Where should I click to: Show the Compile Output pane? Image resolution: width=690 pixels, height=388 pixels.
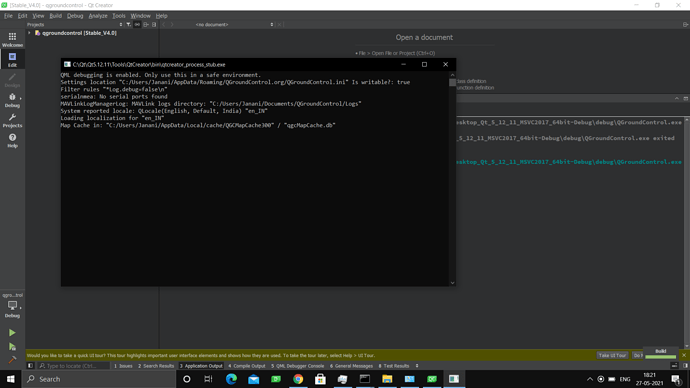[246, 366]
